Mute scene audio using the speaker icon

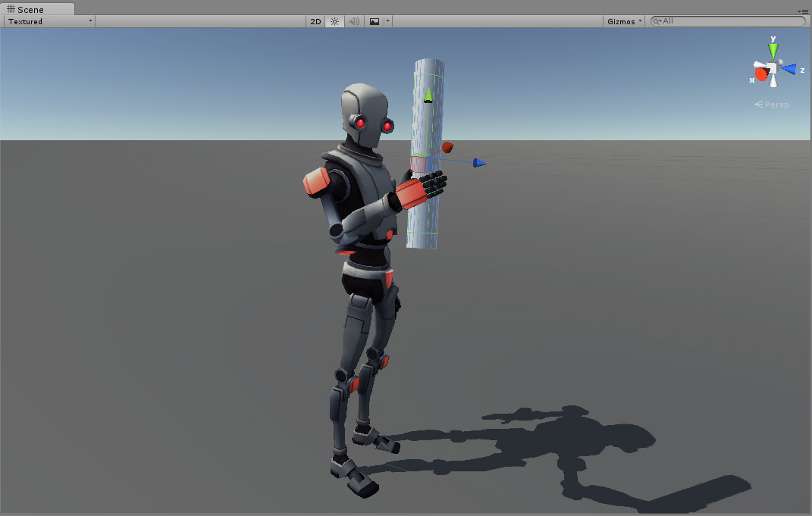click(353, 20)
